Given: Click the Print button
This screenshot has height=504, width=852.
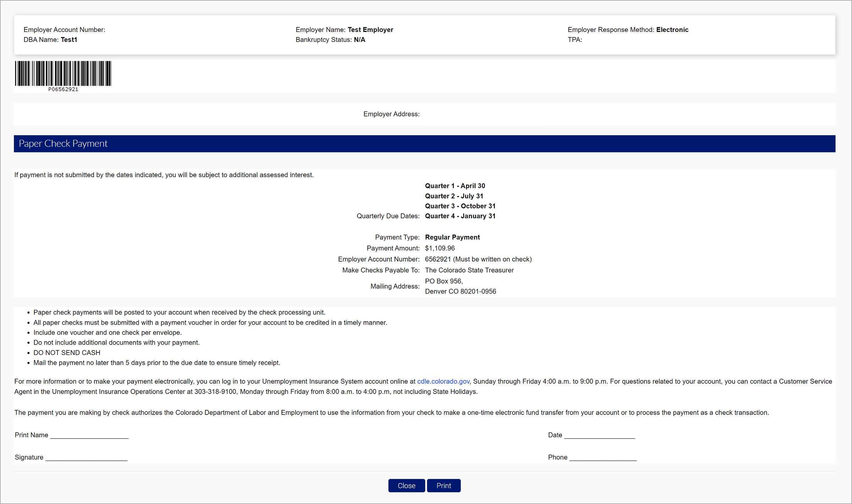Looking at the screenshot, I should (443, 486).
